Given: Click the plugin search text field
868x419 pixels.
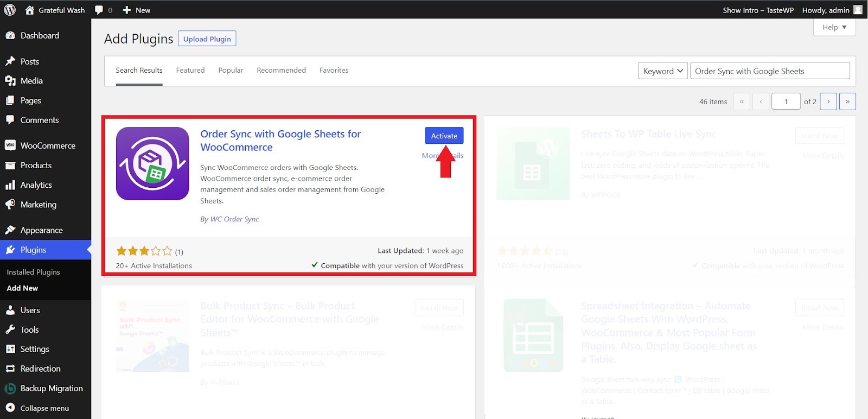Looking at the screenshot, I should pyautogui.click(x=770, y=71).
